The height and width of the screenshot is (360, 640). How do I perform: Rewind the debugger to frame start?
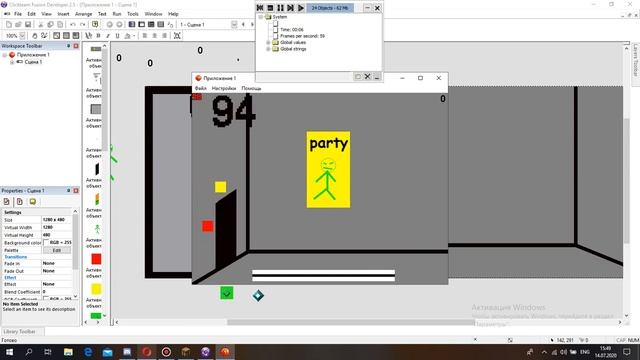tap(260, 8)
